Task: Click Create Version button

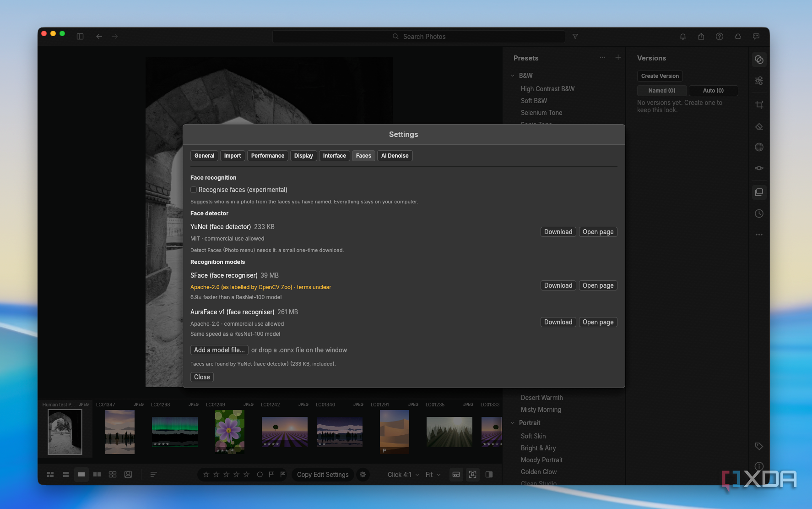Action: [660, 76]
